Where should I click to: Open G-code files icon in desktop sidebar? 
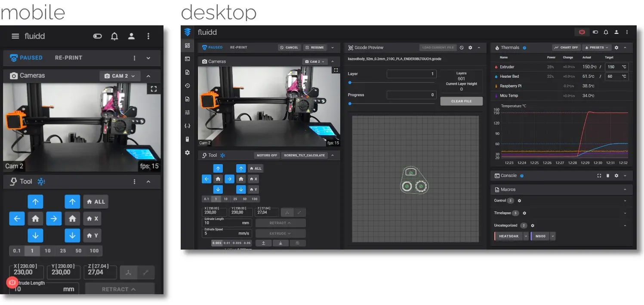tap(187, 72)
